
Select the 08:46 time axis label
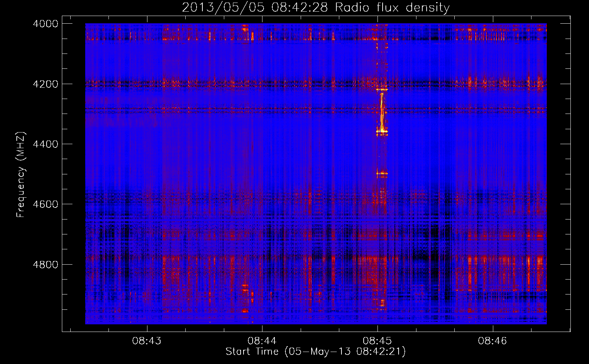(x=493, y=341)
